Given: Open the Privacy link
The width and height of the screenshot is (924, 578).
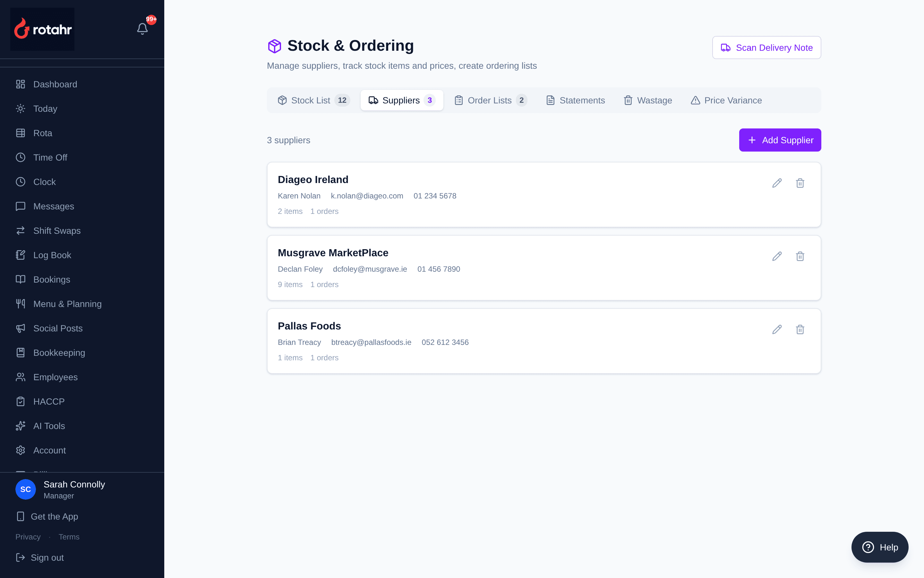Looking at the screenshot, I should coord(28,537).
